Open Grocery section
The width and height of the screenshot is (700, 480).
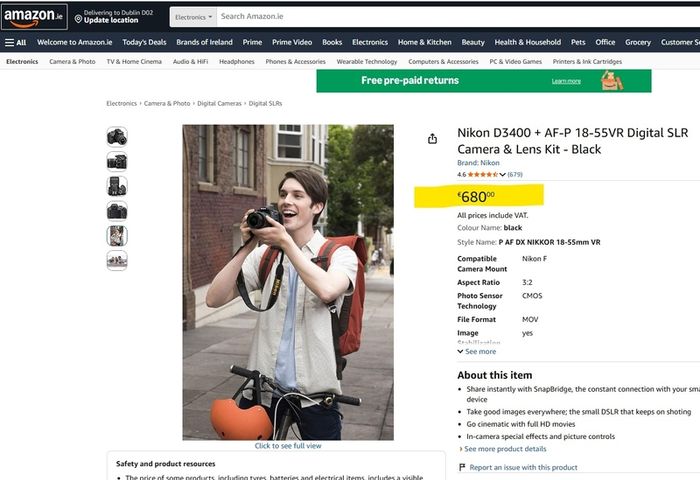[638, 42]
